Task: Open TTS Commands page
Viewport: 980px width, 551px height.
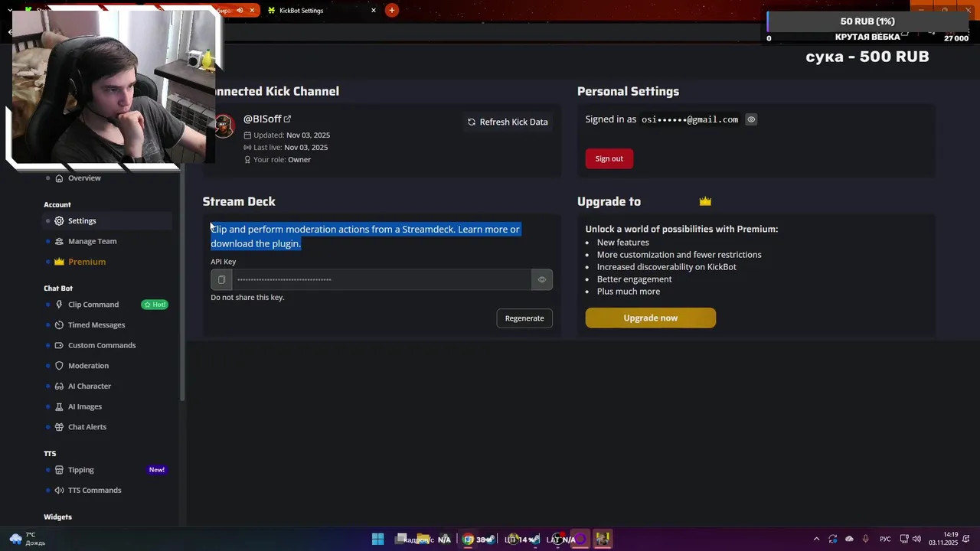Action: 95,490
